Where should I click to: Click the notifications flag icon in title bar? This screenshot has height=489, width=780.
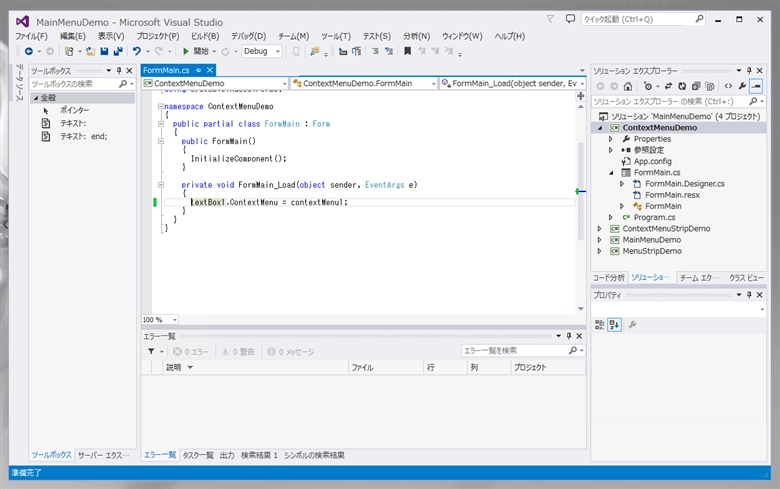(x=550, y=19)
